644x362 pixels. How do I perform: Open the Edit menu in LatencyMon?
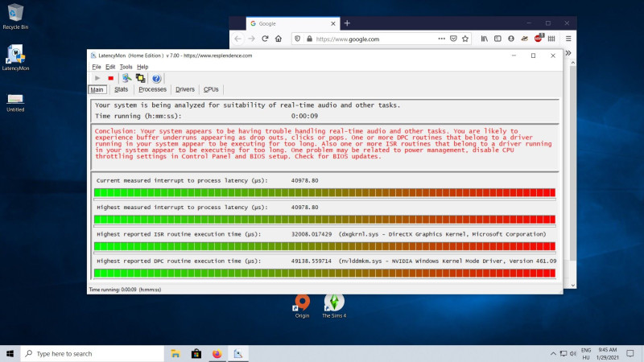(110, 67)
